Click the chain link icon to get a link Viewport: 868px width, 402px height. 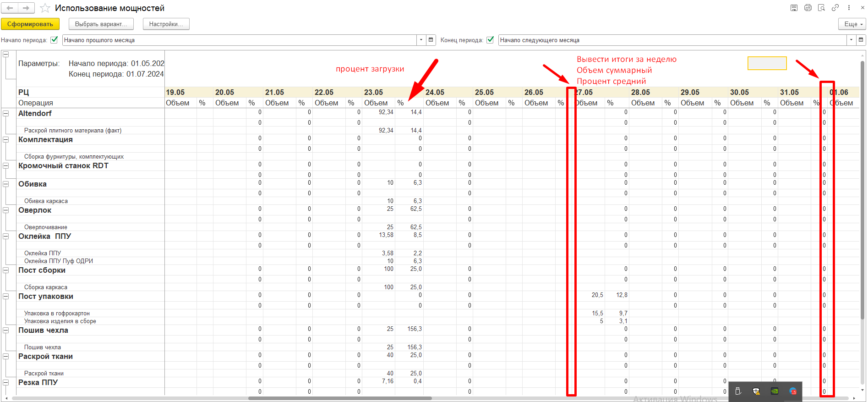pyautogui.click(x=835, y=8)
